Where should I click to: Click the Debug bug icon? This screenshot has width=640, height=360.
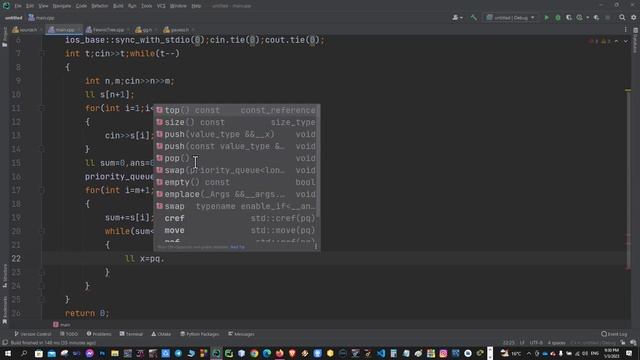558,18
